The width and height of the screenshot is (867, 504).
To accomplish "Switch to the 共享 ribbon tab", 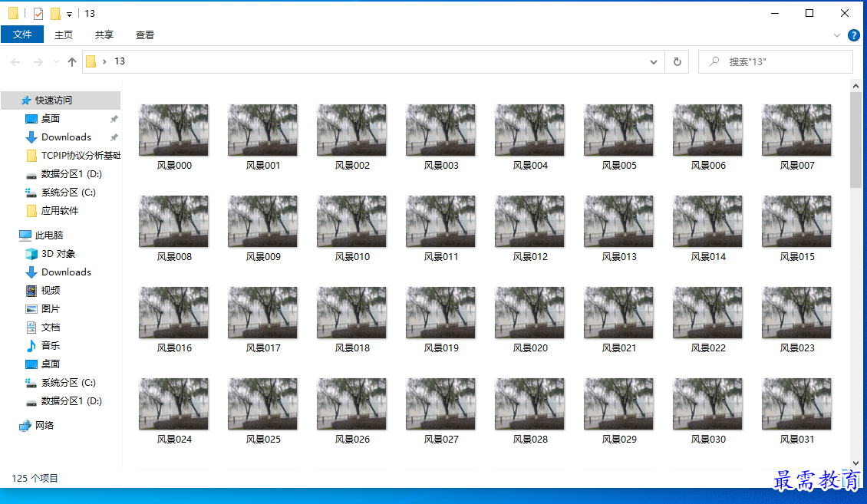I will [104, 35].
